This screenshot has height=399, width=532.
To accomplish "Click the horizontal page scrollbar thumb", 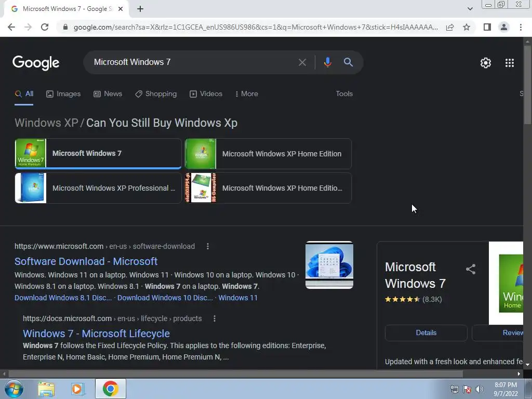I will pos(236,374).
